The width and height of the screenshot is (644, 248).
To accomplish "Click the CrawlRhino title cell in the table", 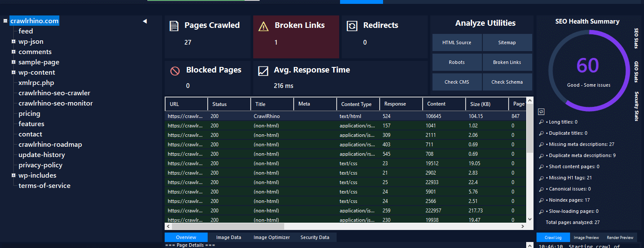I will click(273, 116).
